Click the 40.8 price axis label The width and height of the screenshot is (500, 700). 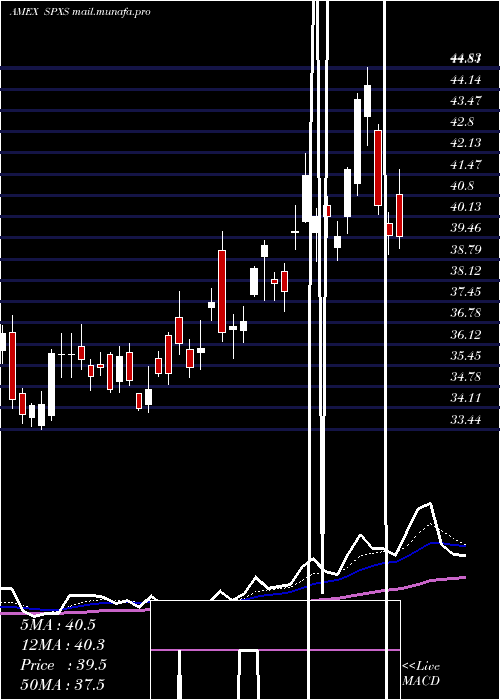(462, 186)
